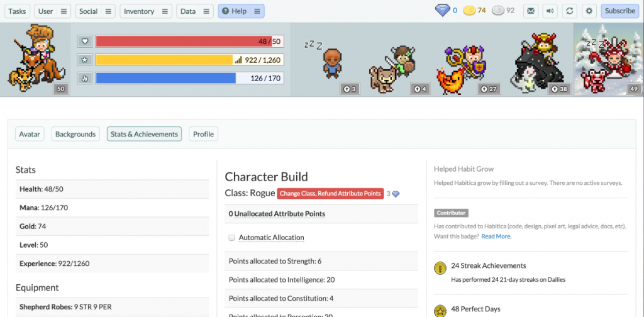
Task: Expand the Help menu dropdown
Action: pos(257,11)
